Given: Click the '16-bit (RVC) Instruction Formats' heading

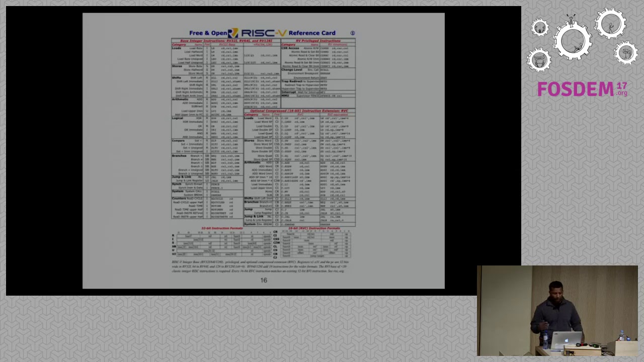Looking at the screenshot, I should pyautogui.click(x=313, y=228).
